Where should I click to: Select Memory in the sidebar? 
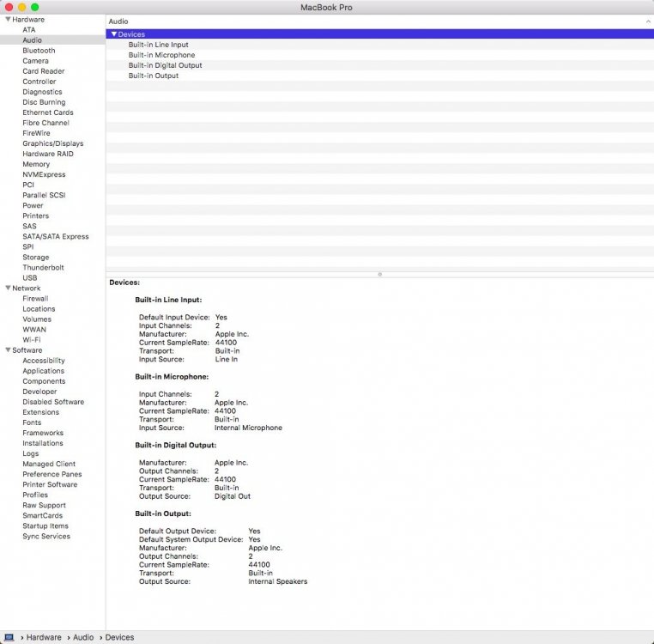[36, 164]
